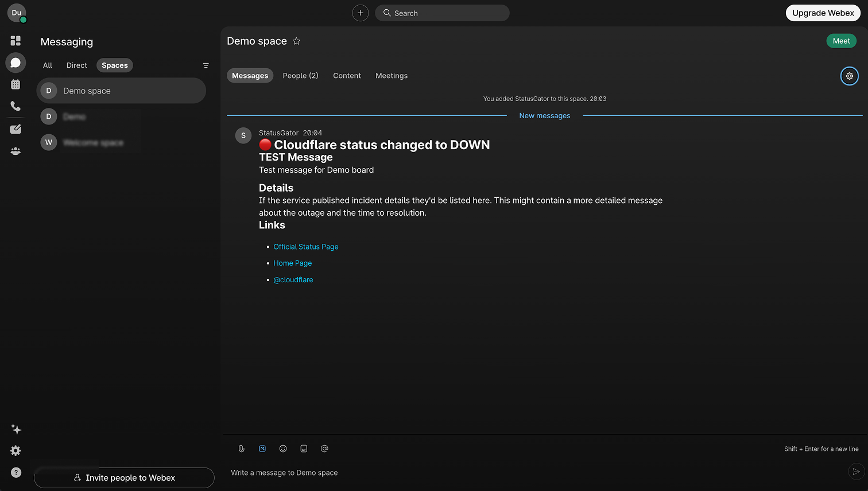Image resolution: width=868 pixels, height=491 pixels.
Task: Switch to the Direct filter tab
Action: (x=77, y=65)
